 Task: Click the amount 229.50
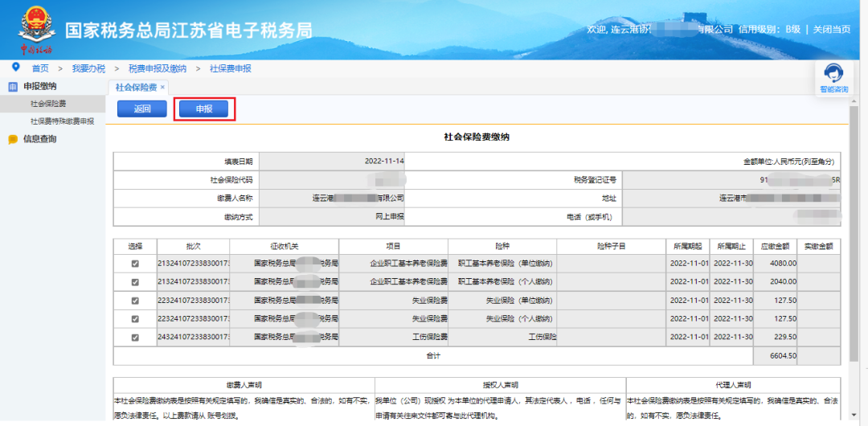tap(785, 337)
